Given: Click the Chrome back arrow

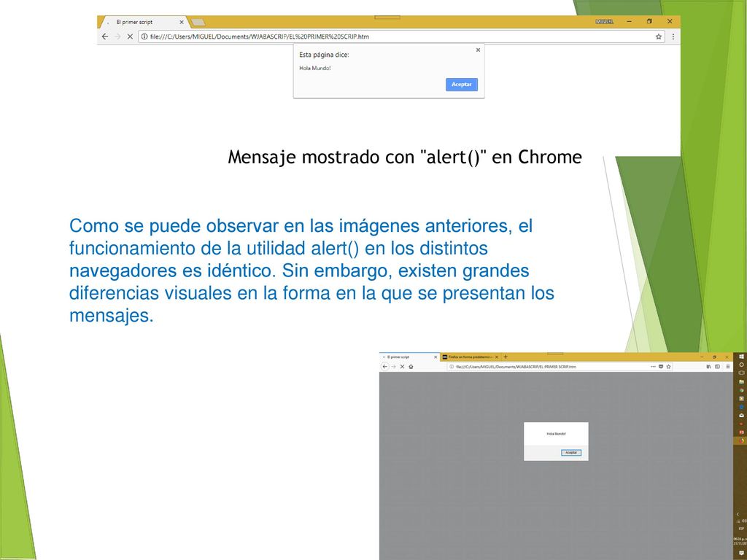Looking at the screenshot, I should (105, 36).
